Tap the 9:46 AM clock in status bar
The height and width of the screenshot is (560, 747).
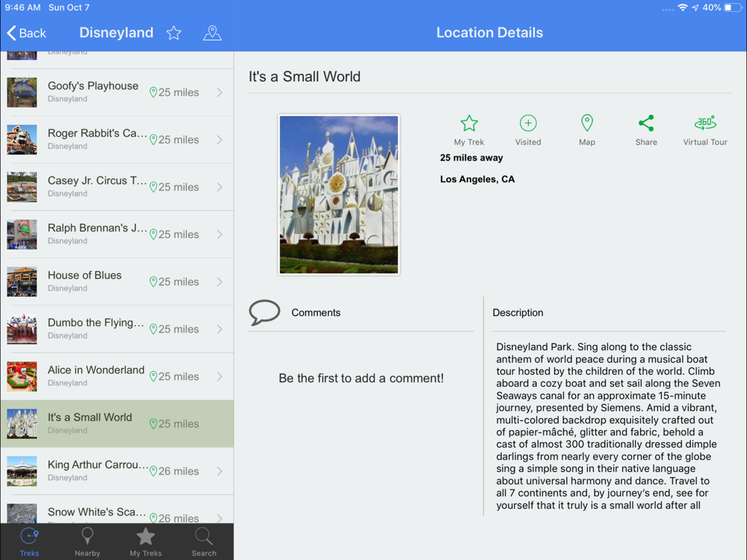(23, 7)
